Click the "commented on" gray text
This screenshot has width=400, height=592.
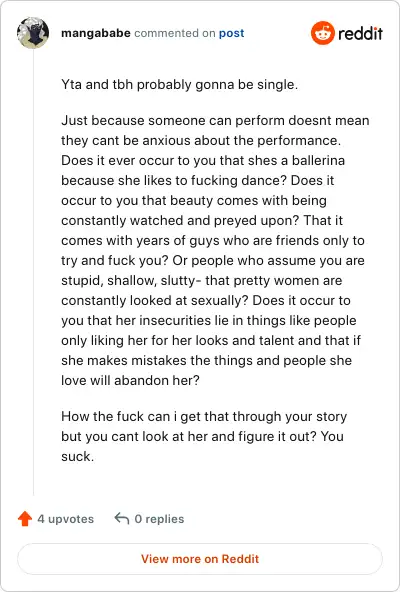175,33
